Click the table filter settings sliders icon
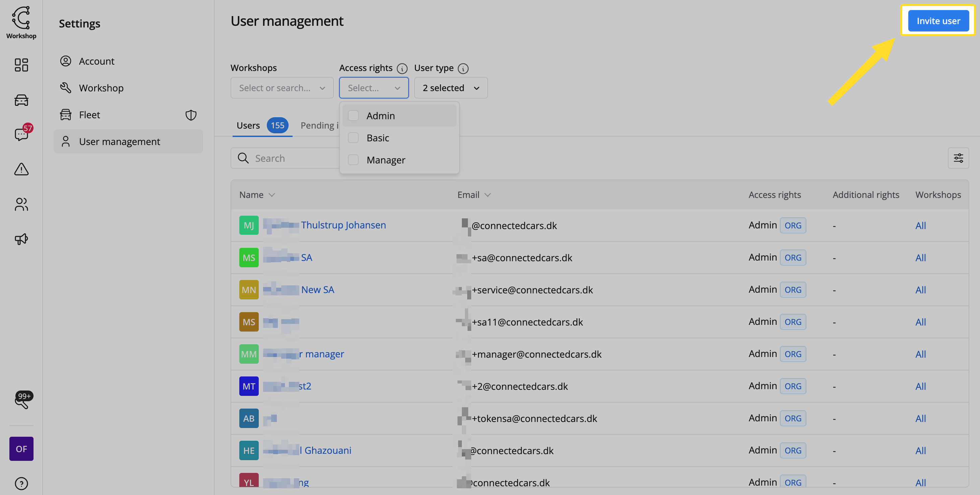Viewport: 980px width, 495px height. tap(958, 158)
